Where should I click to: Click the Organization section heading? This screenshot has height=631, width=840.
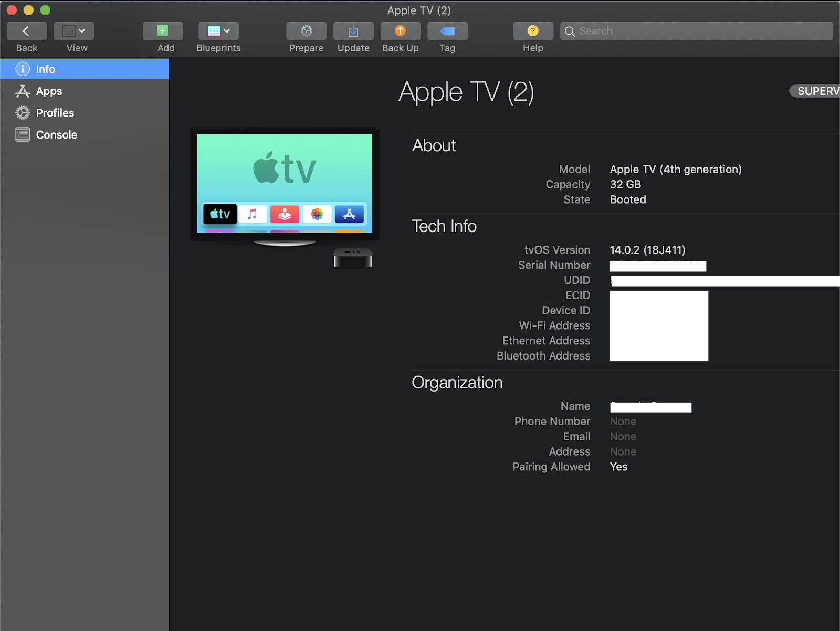coord(457,383)
